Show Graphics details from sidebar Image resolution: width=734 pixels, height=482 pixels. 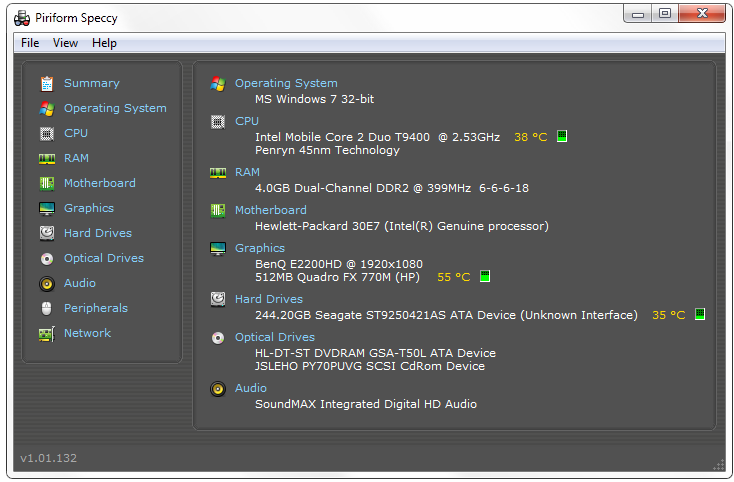point(89,208)
